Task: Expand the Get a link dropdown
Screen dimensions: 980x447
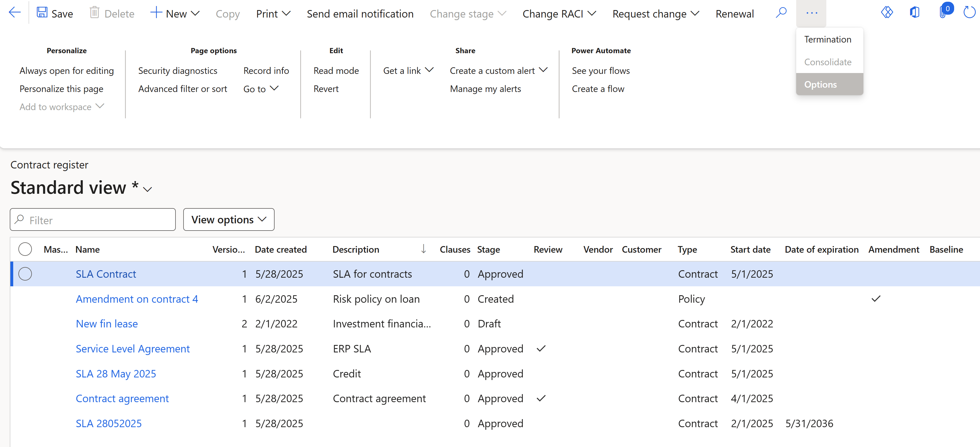Action: click(x=408, y=70)
